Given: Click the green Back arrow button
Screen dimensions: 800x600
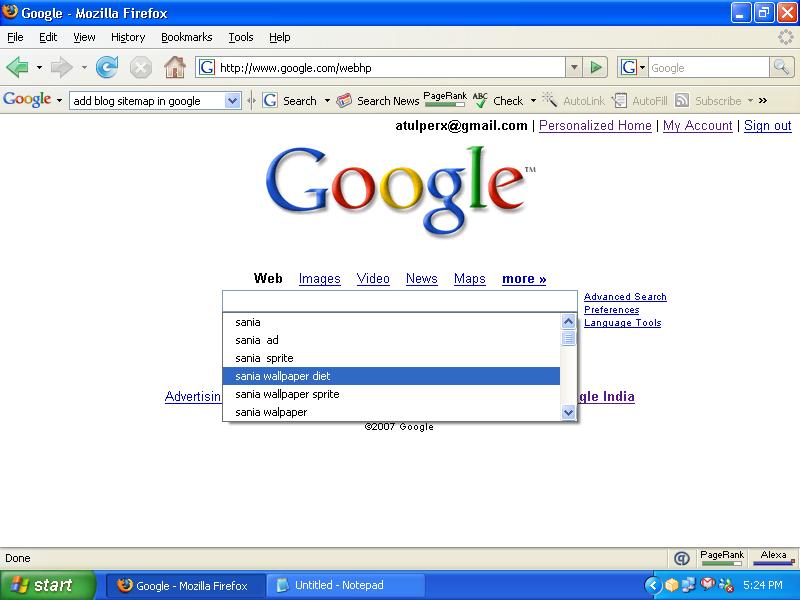Looking at the screenshot, I should point(18,67).
